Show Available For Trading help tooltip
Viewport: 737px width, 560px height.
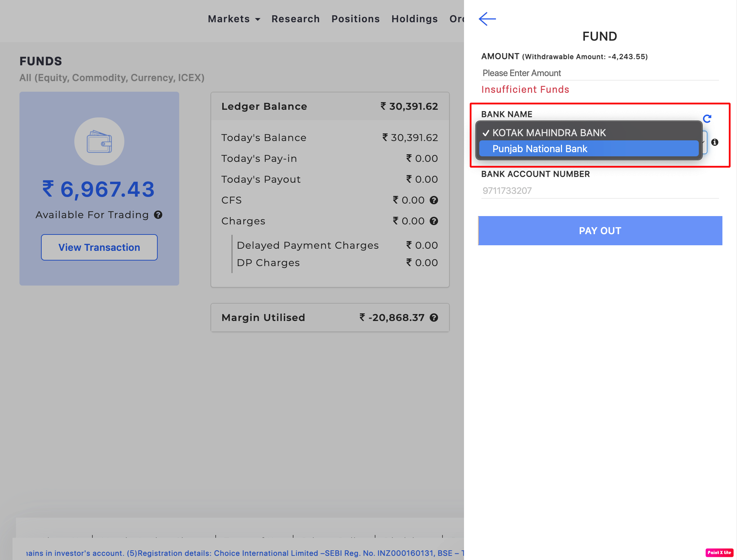pos(158,215)
